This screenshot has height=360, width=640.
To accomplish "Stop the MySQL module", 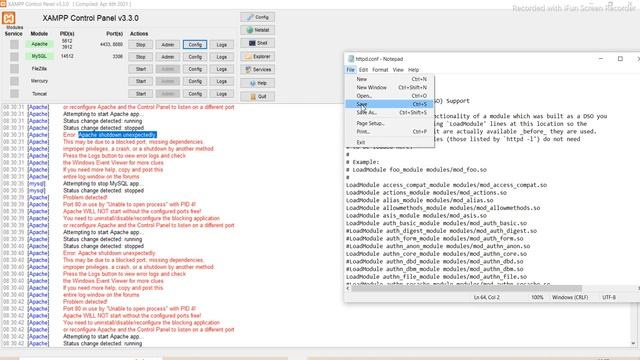I will (141, 57).
